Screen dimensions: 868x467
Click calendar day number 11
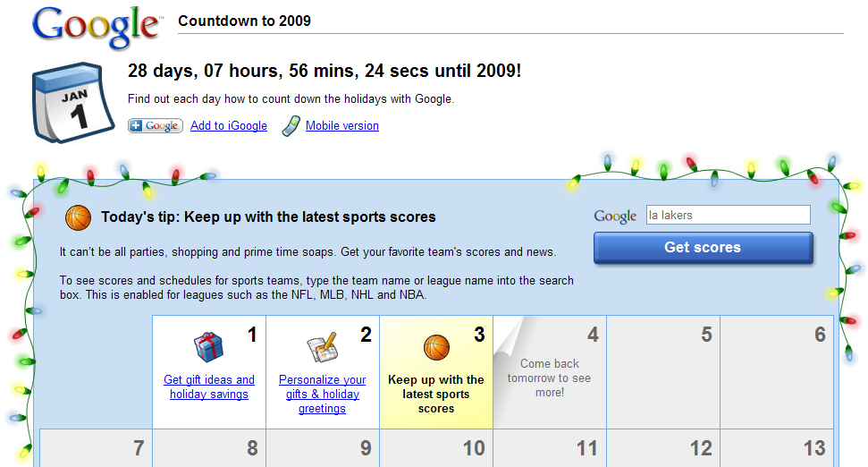pyautogui.click(x=587, y=448)
